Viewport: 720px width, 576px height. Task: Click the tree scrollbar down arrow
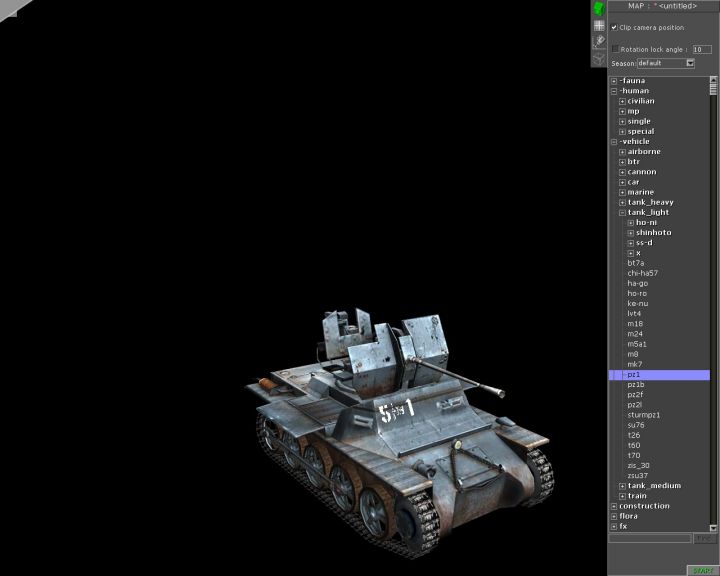714,527
